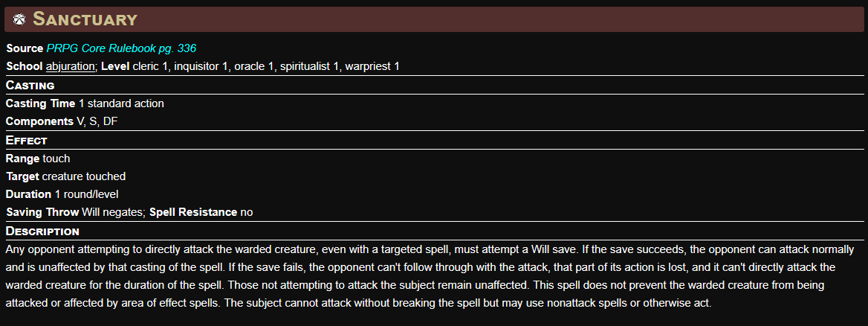Click the Saving Throw label
868x326 pixels.
[x=42, y=212]
